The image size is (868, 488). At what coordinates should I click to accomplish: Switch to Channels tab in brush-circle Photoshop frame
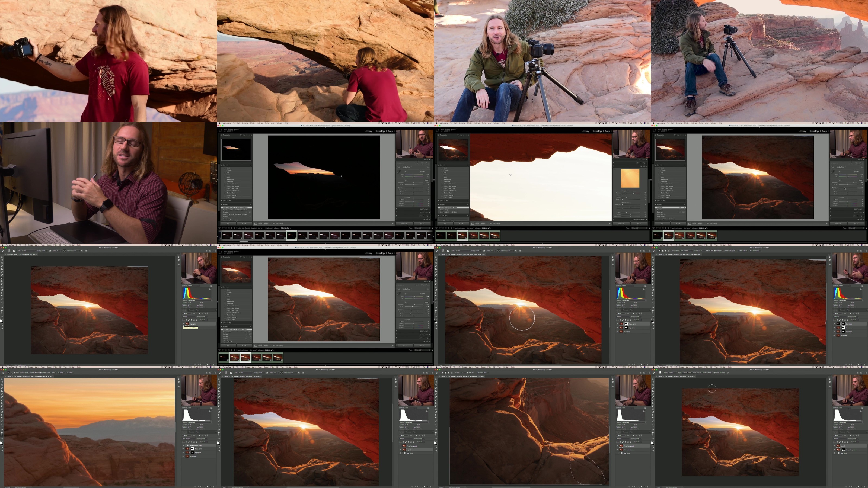(626, 310)
